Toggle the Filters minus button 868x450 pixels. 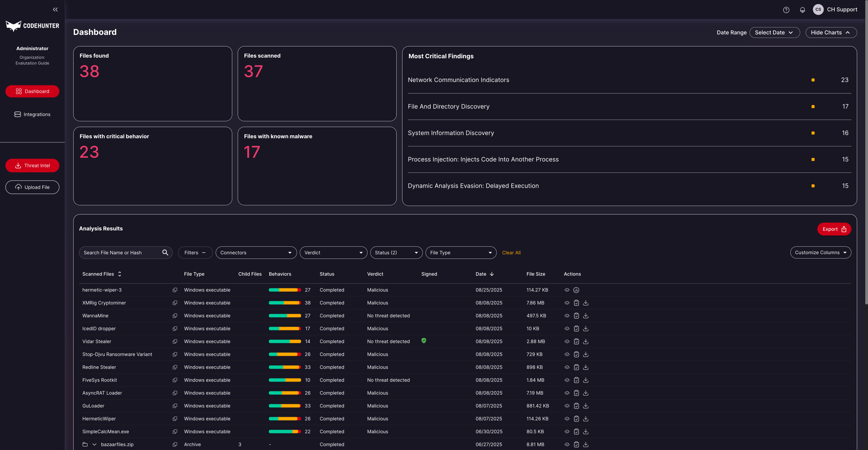pos(195,252)
